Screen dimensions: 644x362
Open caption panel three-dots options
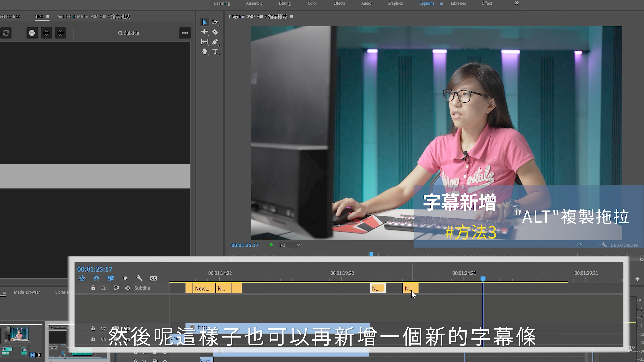pos(185,33)
